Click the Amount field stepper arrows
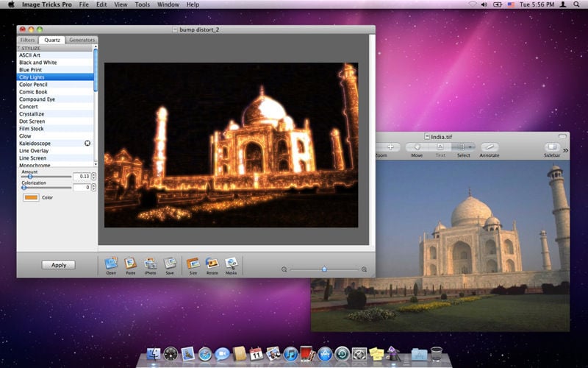The height and width of the screenshot is (368, 588). (x=94, y=176)
